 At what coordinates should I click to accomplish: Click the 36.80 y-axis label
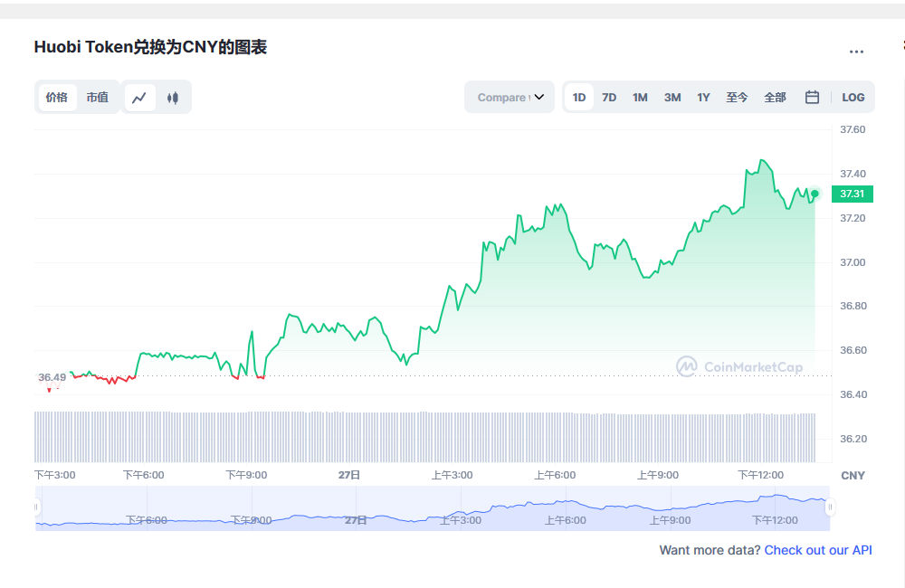click(853, 306)
